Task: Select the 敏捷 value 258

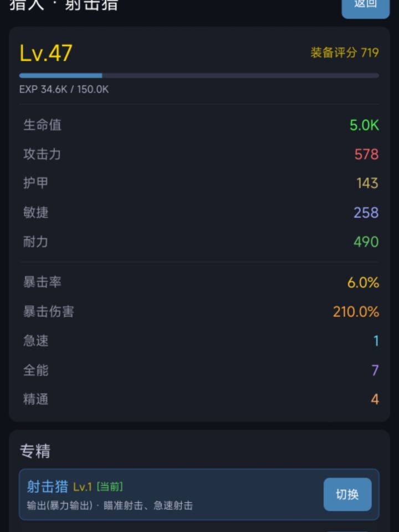Action: point(366,213)
